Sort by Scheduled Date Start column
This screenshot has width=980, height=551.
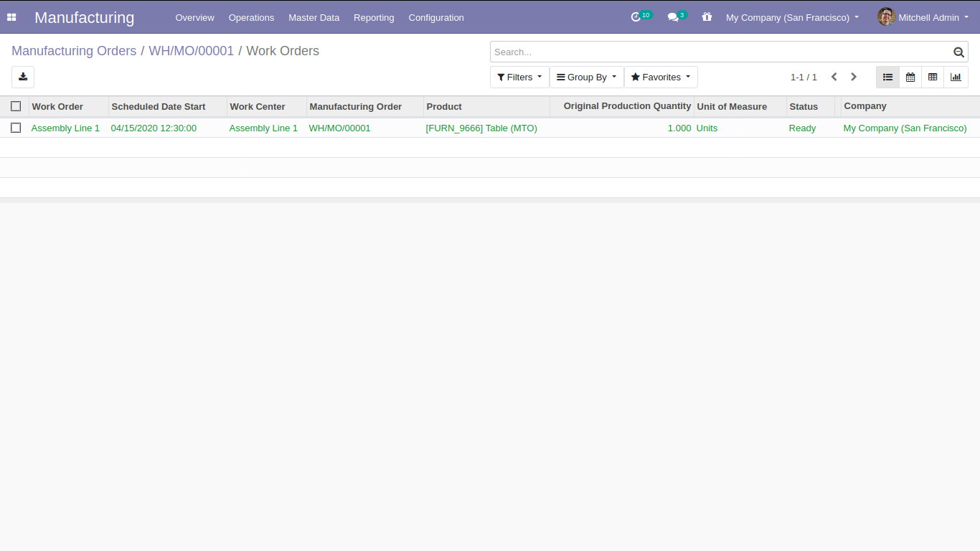click(x=168, y=106)
